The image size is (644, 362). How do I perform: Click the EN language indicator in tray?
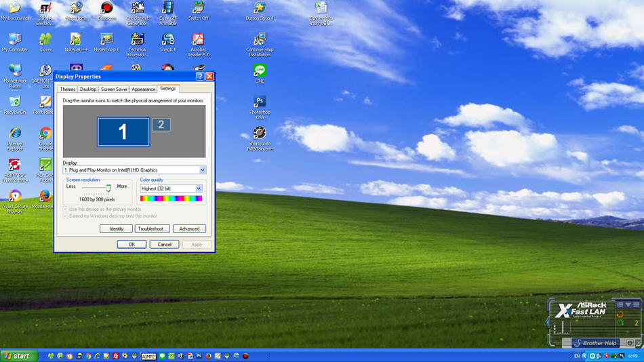(x=577, y=356)
